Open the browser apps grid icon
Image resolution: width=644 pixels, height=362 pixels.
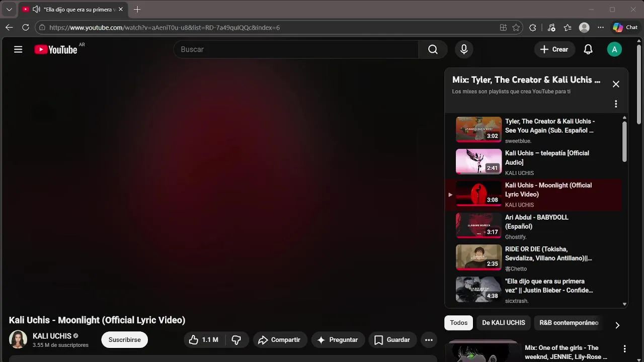503,28
